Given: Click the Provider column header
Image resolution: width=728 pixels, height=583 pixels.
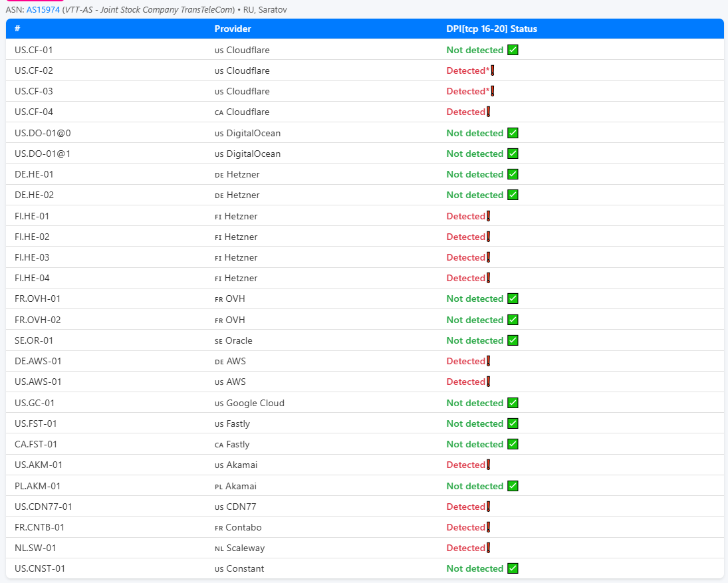Looking at the screenshot, I should coord(233,29).
